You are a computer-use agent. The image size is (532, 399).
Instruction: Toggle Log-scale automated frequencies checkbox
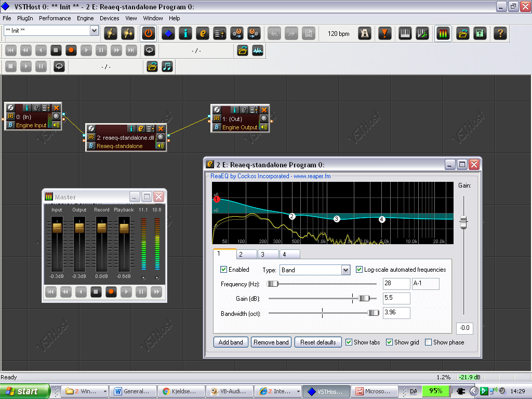(x=359, y=270)
